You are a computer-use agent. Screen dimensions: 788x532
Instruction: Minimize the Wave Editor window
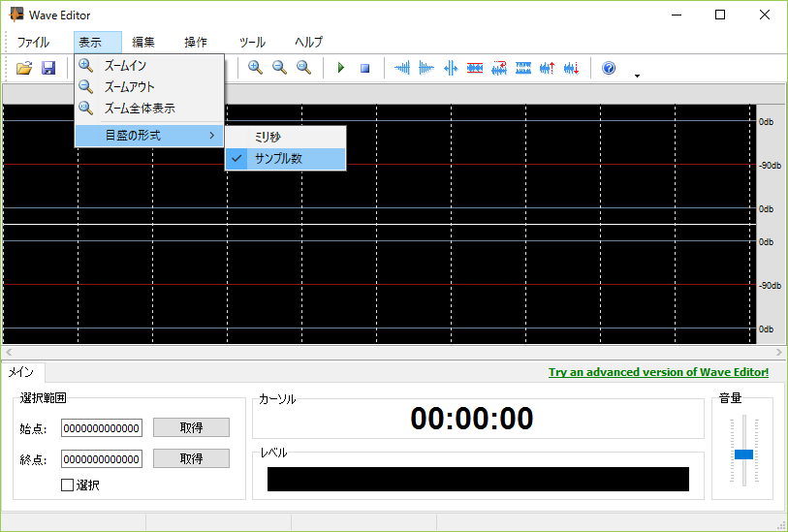pos(677,16)
